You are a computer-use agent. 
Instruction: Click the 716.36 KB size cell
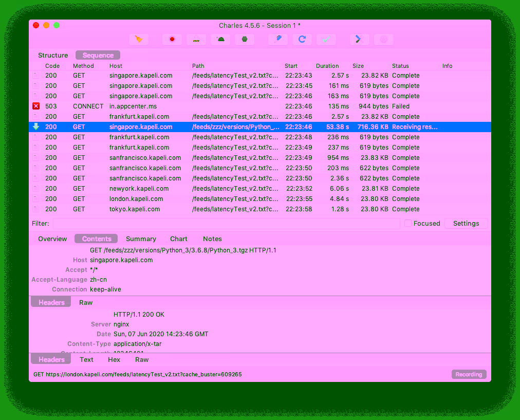pyautogui.click(x=373, y=127)
